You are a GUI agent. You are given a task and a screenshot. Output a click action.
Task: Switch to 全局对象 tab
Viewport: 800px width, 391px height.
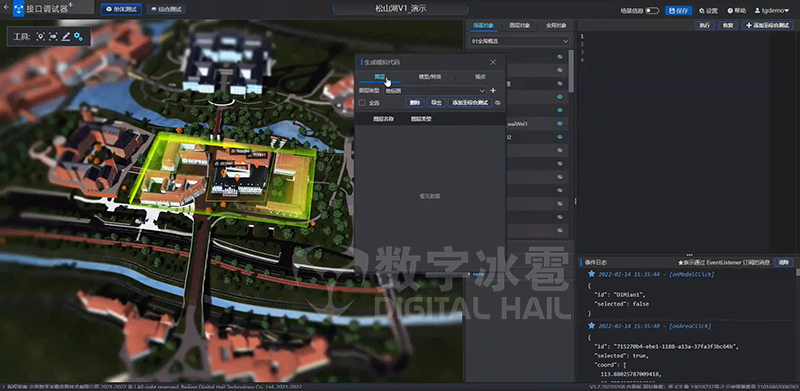556,25
